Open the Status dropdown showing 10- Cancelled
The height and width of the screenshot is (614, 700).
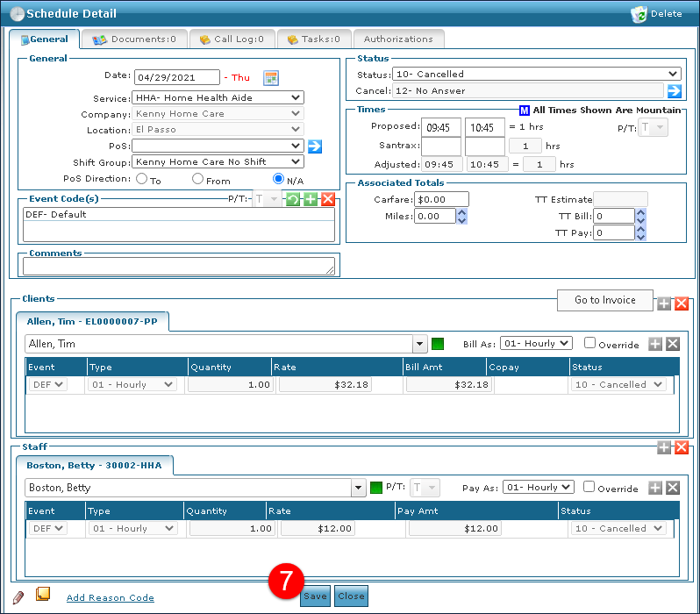pyautogui.click(x=536, y=74)
